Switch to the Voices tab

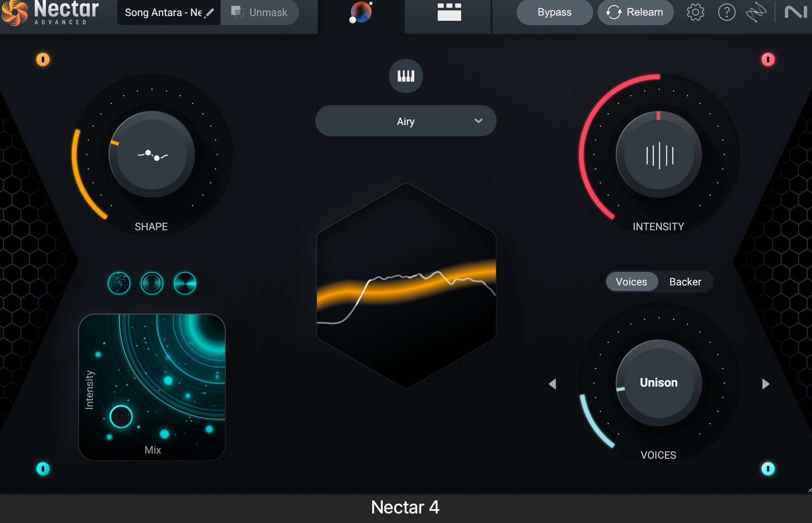point(631,282)
